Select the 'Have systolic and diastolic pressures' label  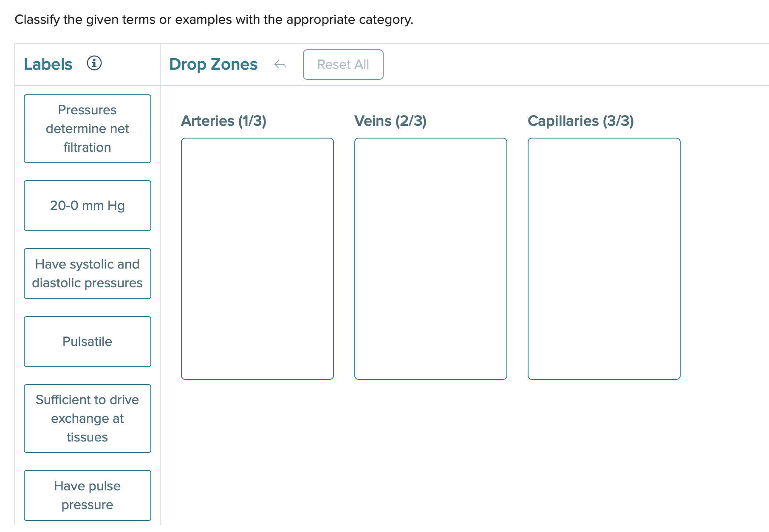click(88, 274)
